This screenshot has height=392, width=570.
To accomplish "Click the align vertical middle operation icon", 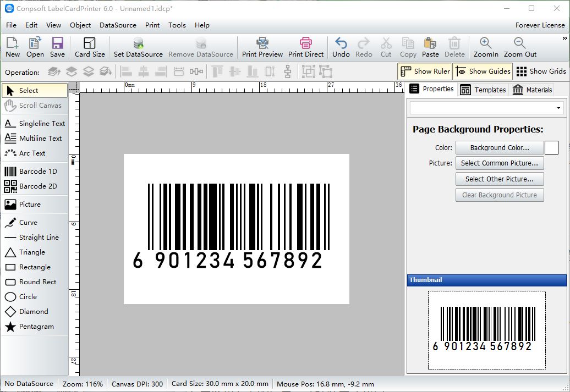I will tap(235, 71).
